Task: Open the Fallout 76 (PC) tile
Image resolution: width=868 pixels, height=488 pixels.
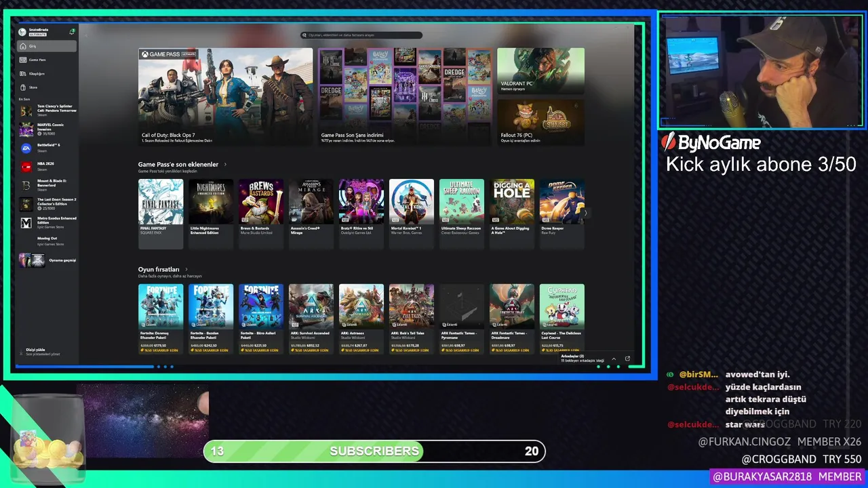Action: click(540, 122)
